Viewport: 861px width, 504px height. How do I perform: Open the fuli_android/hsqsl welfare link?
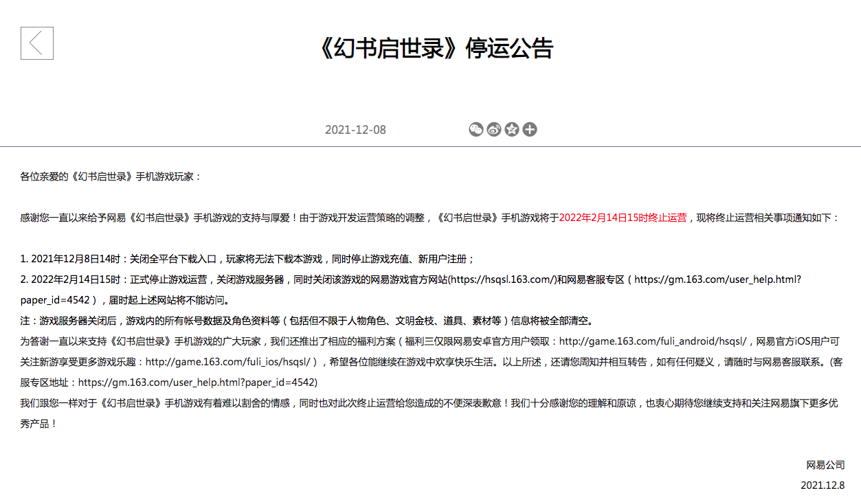coord(653,341)
